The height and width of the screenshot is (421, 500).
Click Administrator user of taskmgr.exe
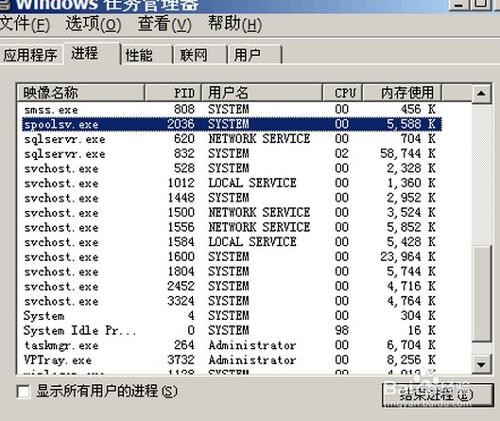point(252,345)
